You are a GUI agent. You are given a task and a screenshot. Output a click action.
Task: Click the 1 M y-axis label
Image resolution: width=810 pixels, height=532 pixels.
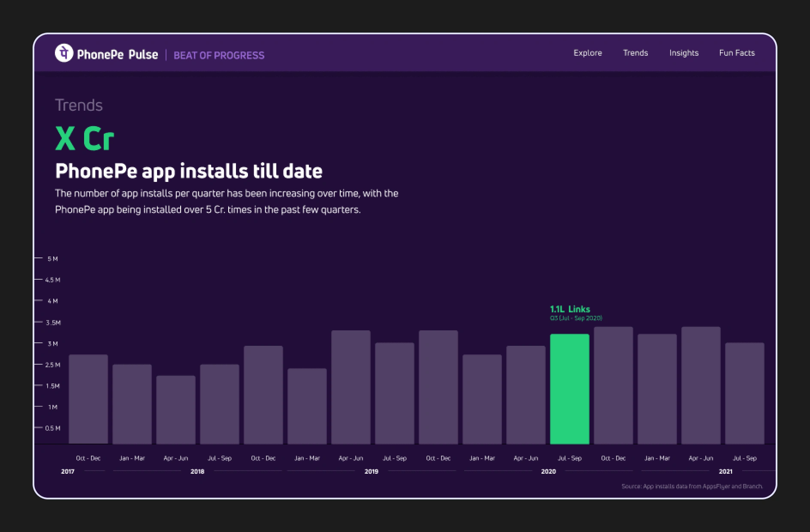tap(53, 407)
